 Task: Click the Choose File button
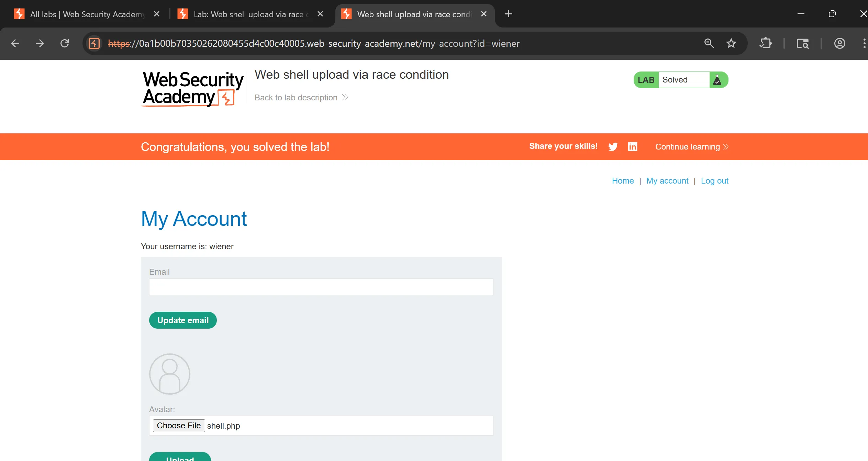179,426
